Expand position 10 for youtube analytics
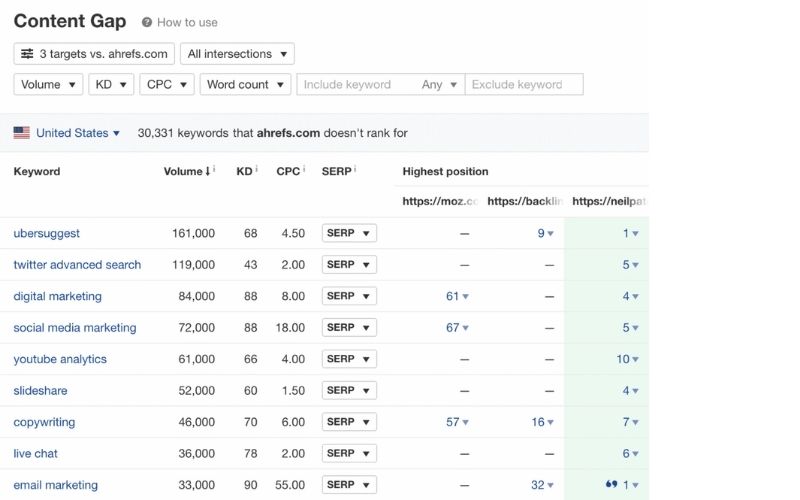800x500 pixels. (628, 359)
